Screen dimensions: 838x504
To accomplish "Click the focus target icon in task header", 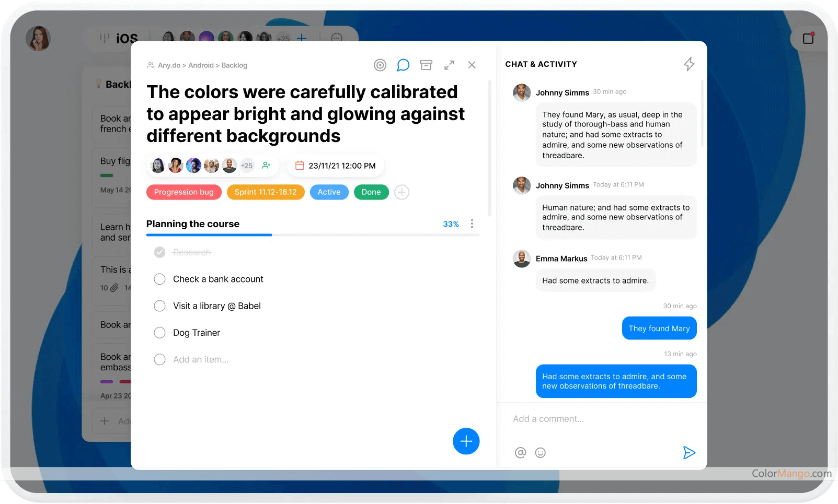I will (x=380, y=65).
